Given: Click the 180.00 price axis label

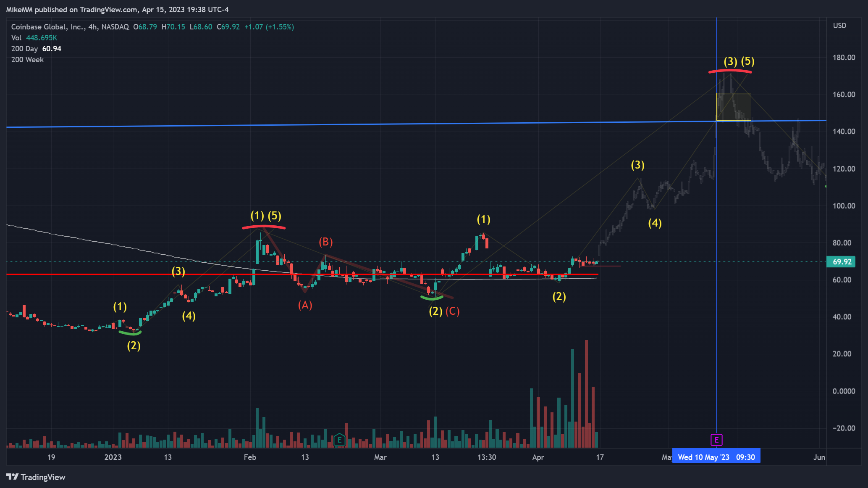Looking at the screenshot, I should pos(844,58).
